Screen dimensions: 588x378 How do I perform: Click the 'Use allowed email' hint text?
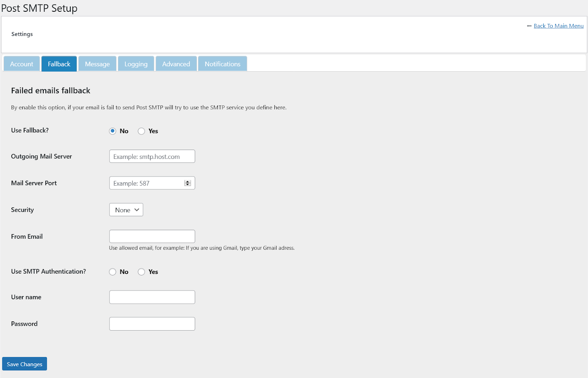coord(202,248)
